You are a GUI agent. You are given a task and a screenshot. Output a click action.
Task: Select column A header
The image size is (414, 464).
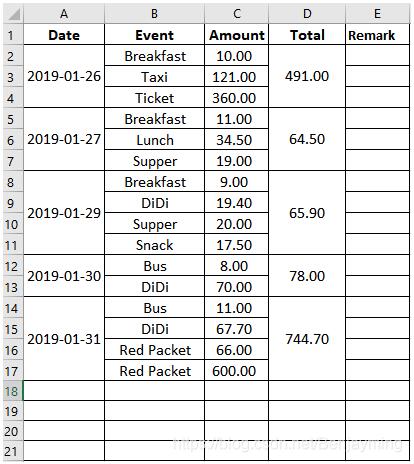(64, 14)
